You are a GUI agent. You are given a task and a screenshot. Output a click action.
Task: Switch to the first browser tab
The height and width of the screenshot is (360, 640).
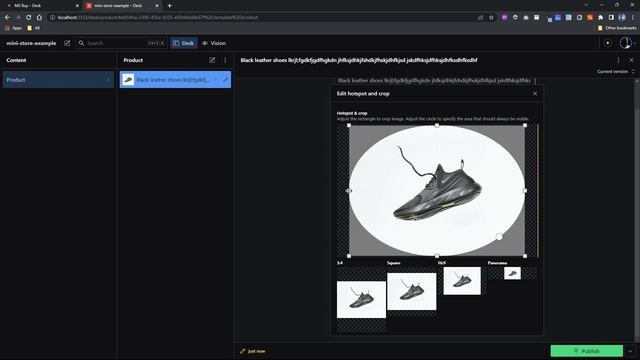tap(41, 6)
